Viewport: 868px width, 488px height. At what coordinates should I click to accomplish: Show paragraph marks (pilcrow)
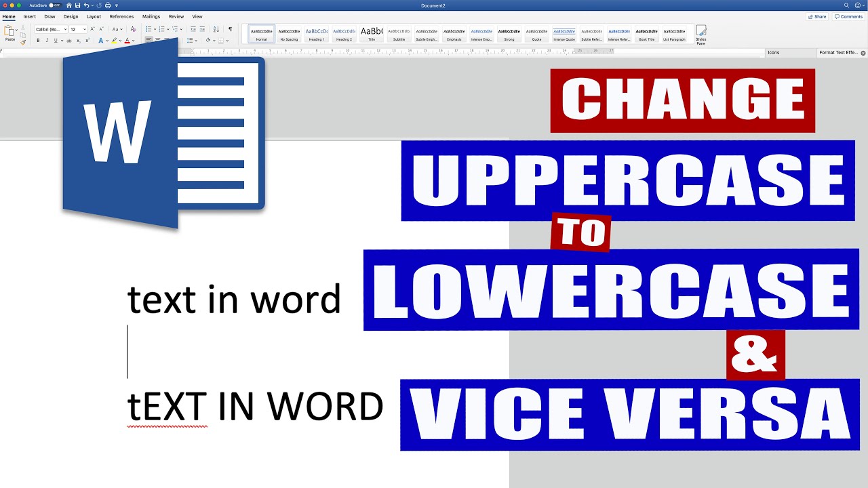click(230, 29)
